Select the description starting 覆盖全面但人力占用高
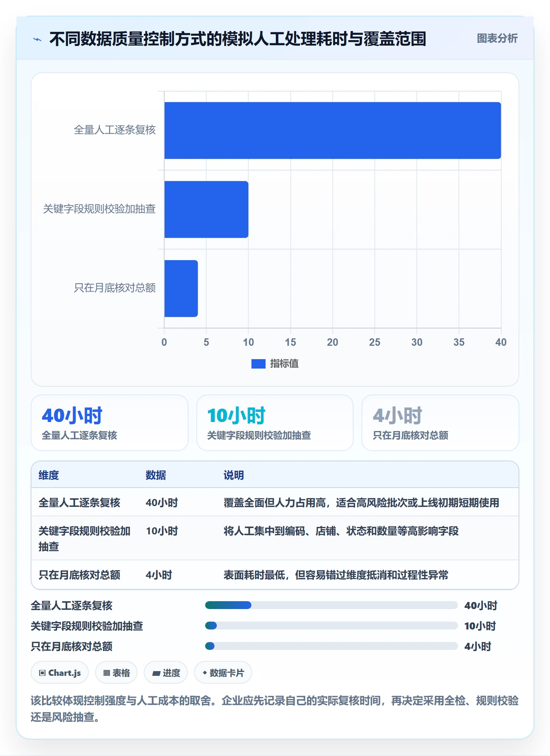Screen dimensions: 550x756 (x=361, y=503)
